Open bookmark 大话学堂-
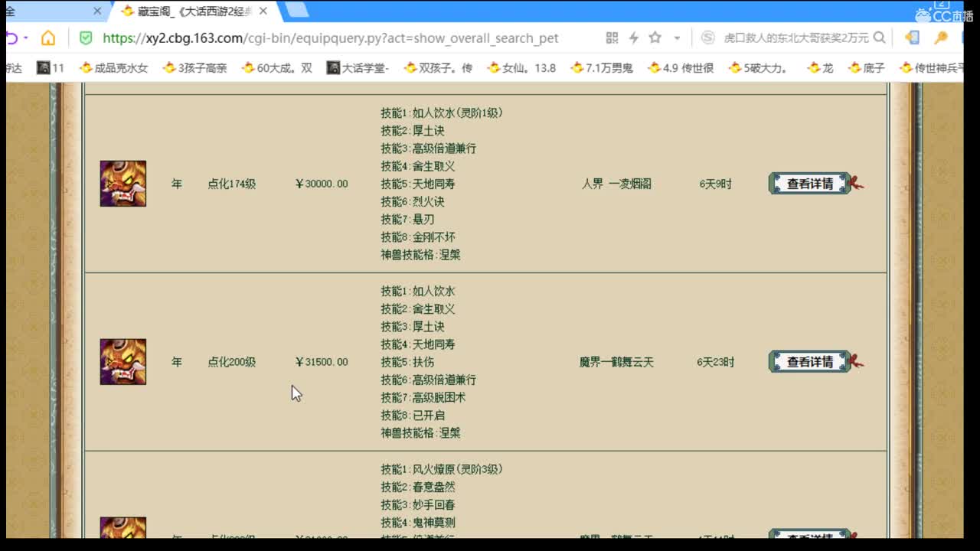Viewport: 980px width, 551px height. (x=358, y=68)
